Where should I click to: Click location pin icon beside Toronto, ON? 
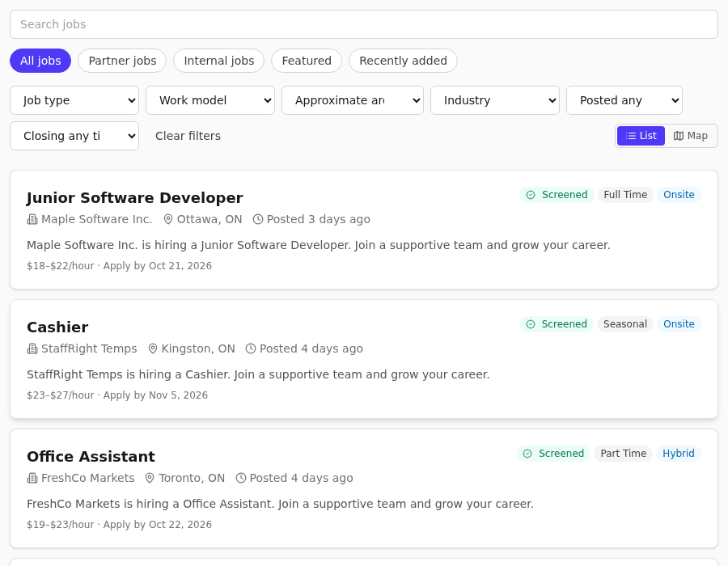pos(150,479)
